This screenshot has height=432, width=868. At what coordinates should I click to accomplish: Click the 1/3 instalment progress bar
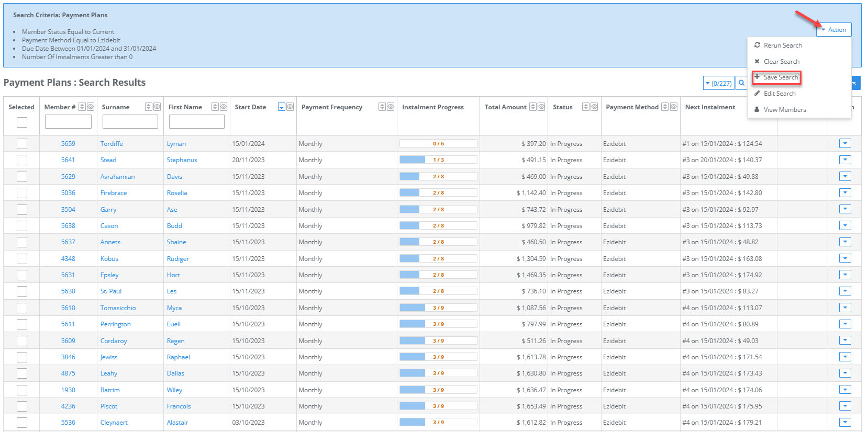click(438, 160)
